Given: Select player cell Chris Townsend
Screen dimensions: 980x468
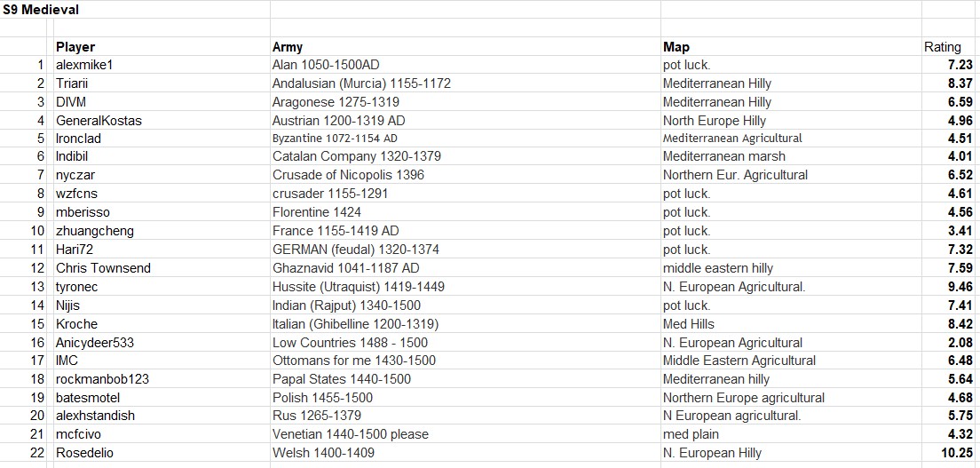Looking at the screenshot, I should [x=103, y=268].
